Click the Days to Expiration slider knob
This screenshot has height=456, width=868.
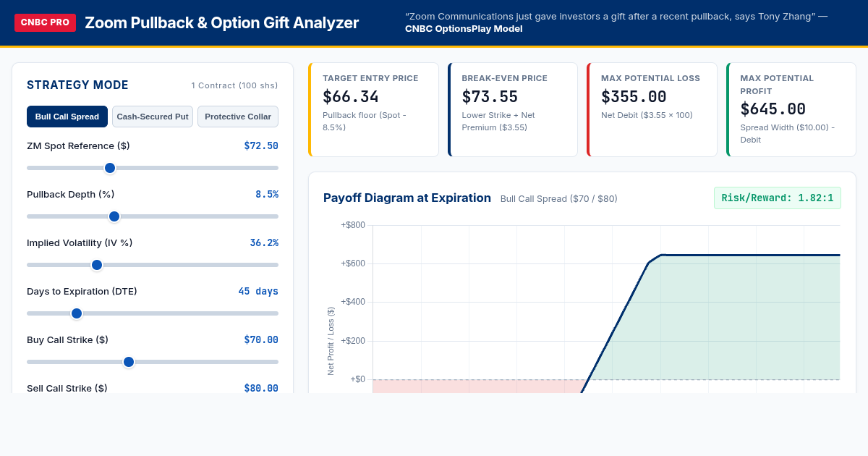[x=77, y=313]
